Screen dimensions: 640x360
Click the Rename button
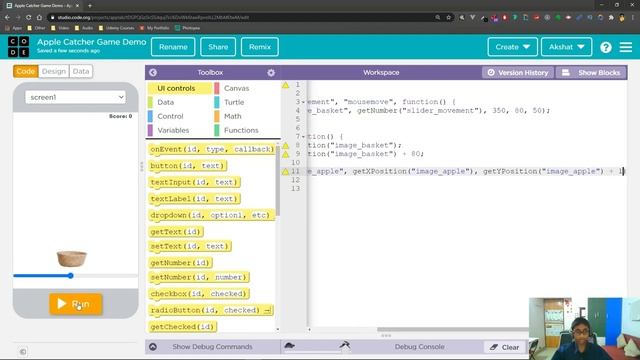click(x=173, y=47)
